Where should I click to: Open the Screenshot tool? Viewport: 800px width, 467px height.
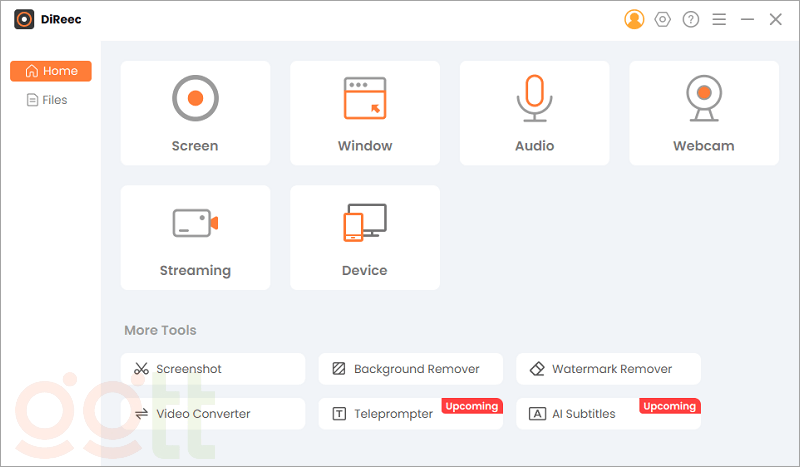pyautogui.click(x=213, y=369)
